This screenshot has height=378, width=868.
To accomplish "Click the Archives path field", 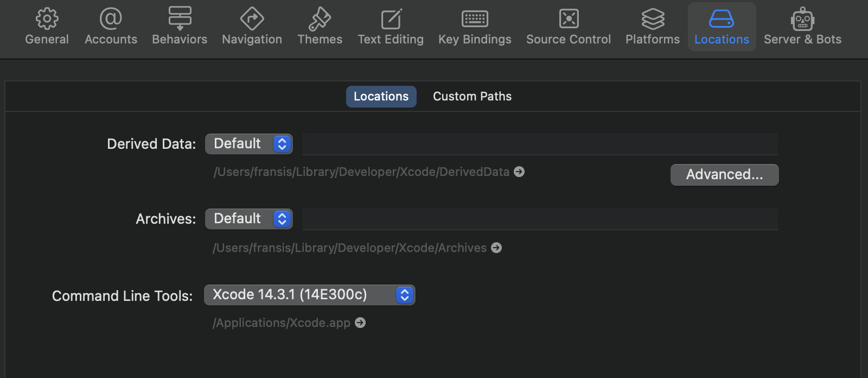I will (540, 219).
